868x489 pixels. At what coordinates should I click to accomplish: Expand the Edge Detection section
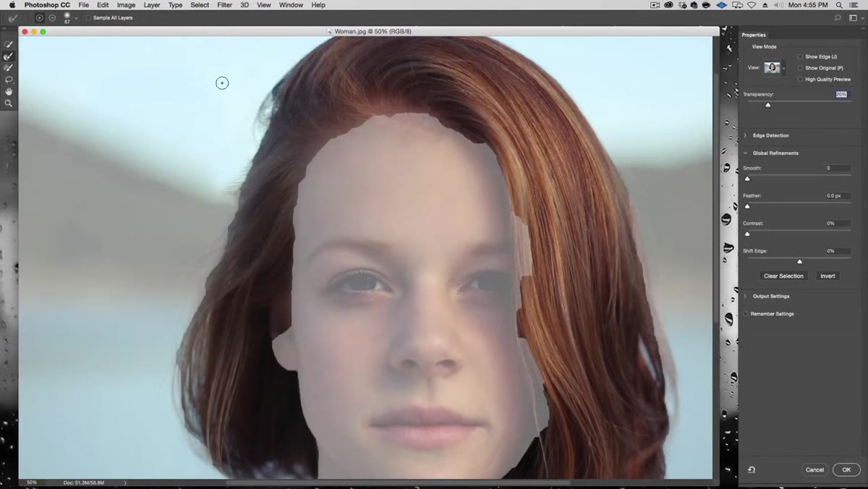(x=746, y=135)
